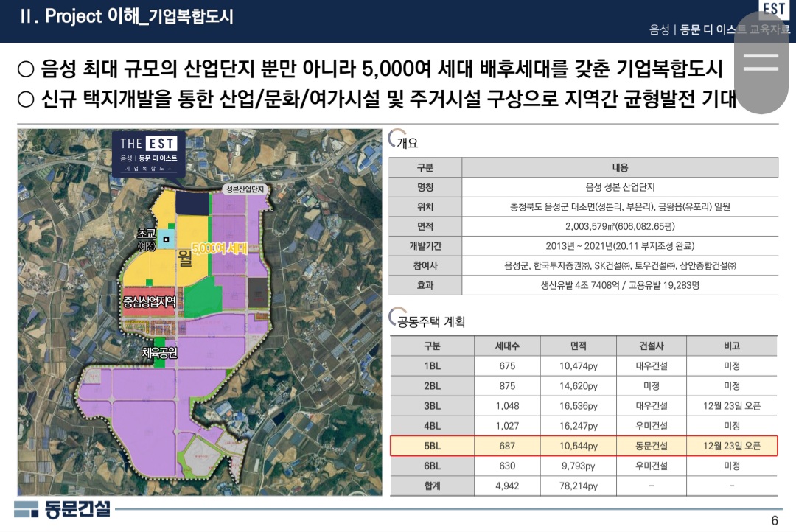The image size is (796, 532).
Task: Click the 1BL row label
Action: pyautogui.click(x=432, y=366)
